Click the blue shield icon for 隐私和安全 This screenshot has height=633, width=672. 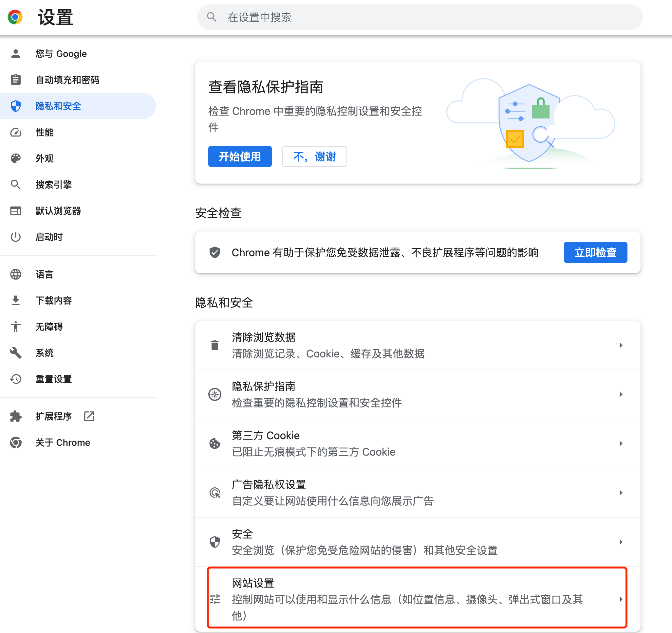click(x=15, y=106)
